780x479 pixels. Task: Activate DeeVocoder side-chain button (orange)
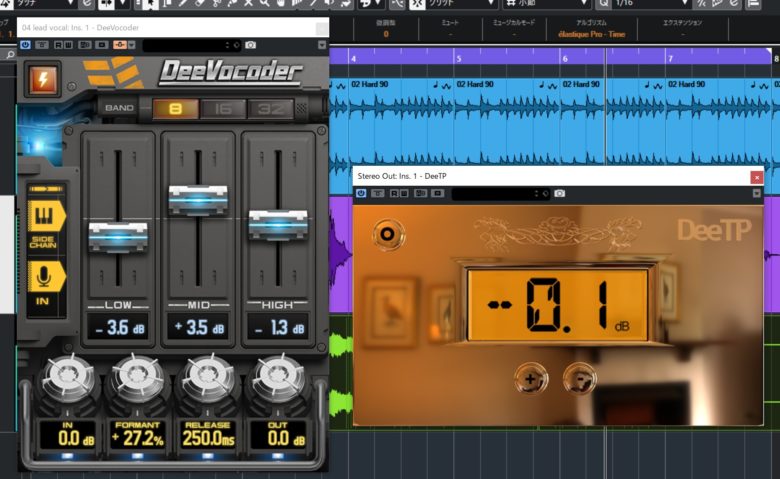pos(119,45)
